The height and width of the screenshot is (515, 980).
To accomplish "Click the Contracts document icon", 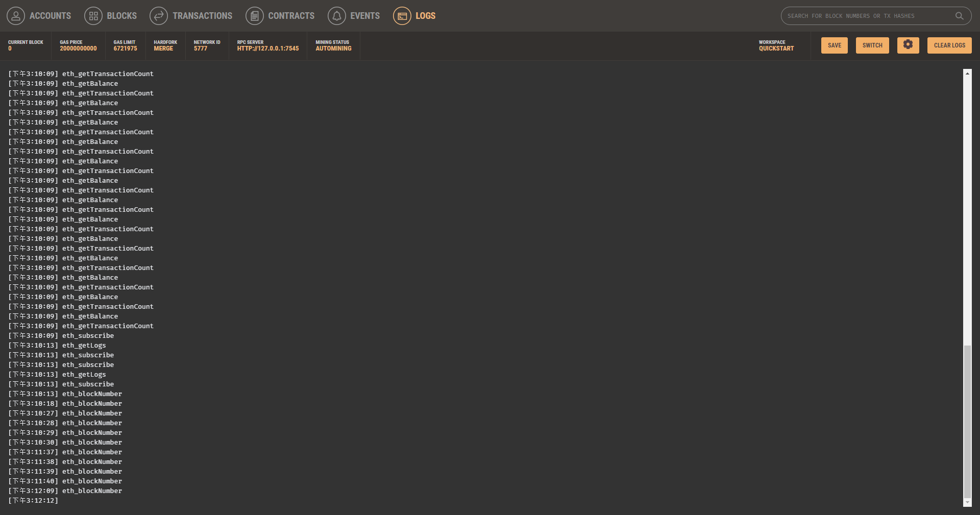I will click(255, 16).
